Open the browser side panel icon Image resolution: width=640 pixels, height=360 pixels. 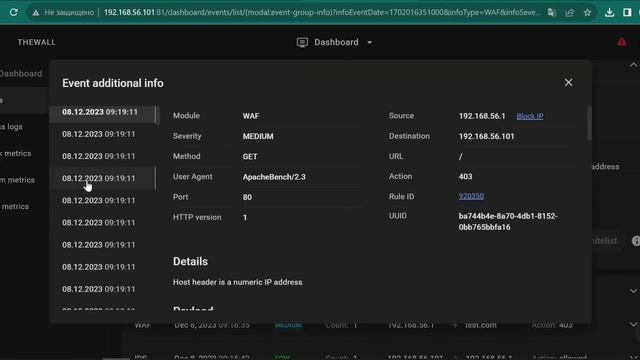click(627, 13)
